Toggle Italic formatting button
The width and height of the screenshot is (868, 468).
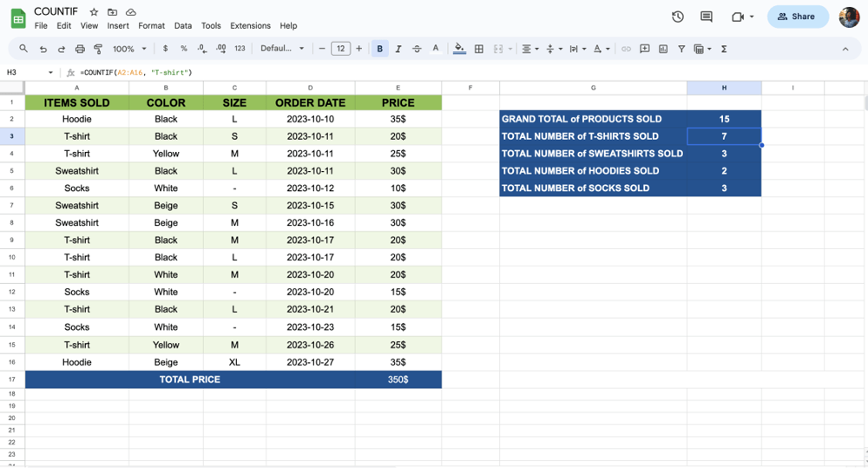pyautogui.click(x=398, y=49)
